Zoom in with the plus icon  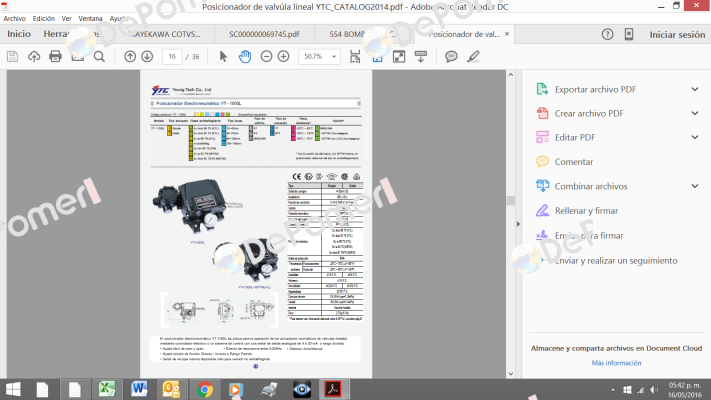283,56
